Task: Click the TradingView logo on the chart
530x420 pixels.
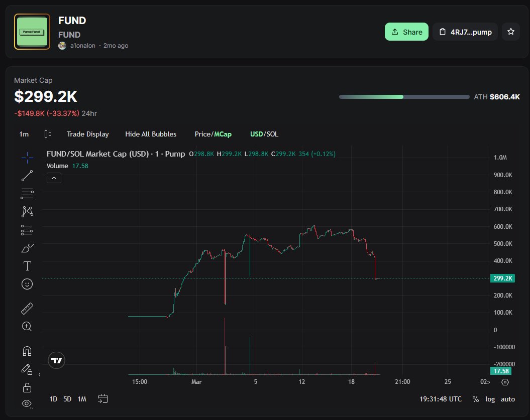Action: 56,360
